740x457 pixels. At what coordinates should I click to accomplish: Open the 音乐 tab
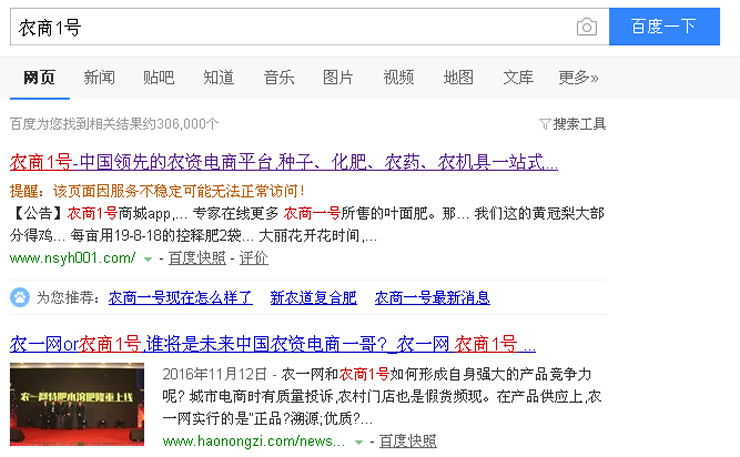tap(279, 78)
